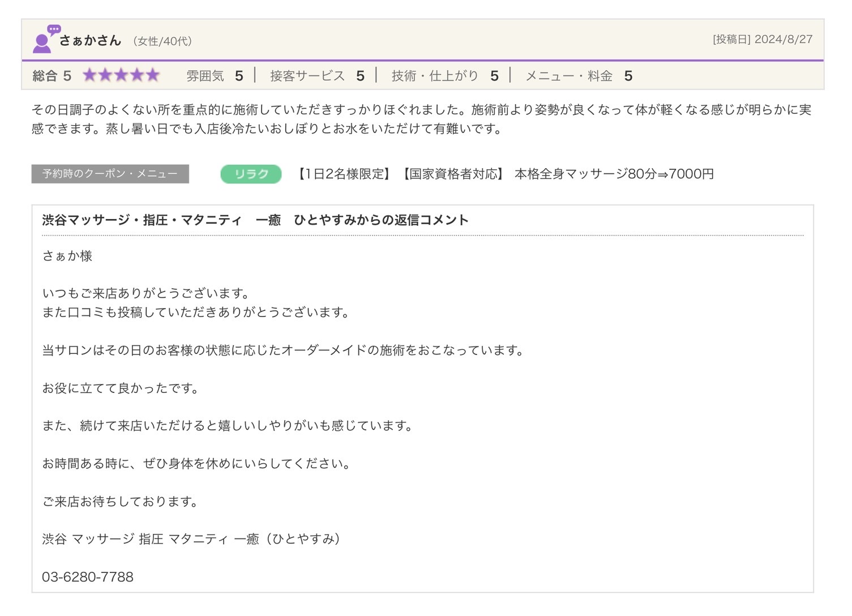Click the 予約時のクーポン・メニュー label

click(110, 174)
